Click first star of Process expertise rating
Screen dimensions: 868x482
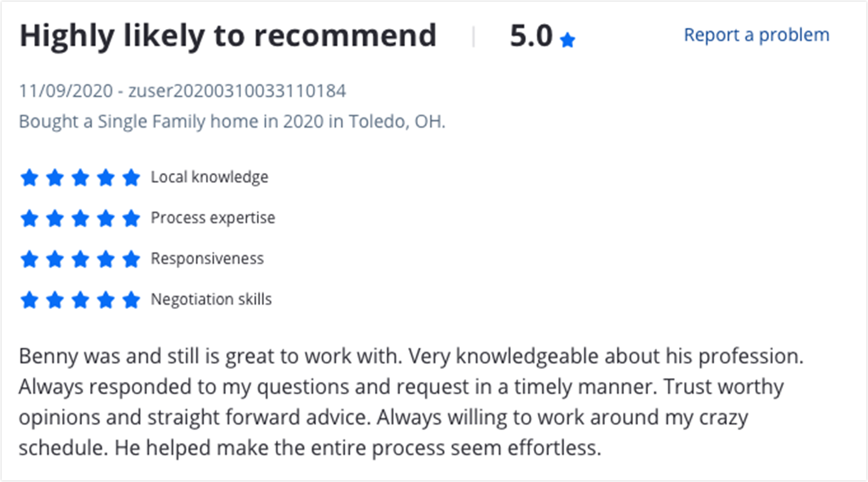pos(29,218)
